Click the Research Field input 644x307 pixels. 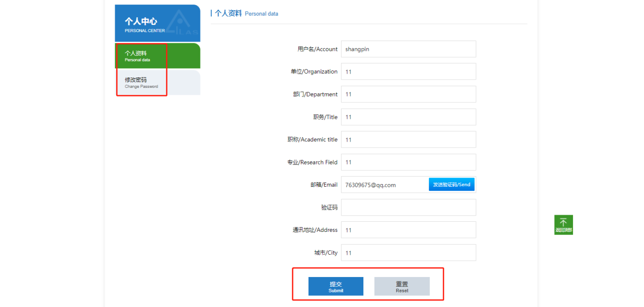pyautogui.click(x=408, y=162)
